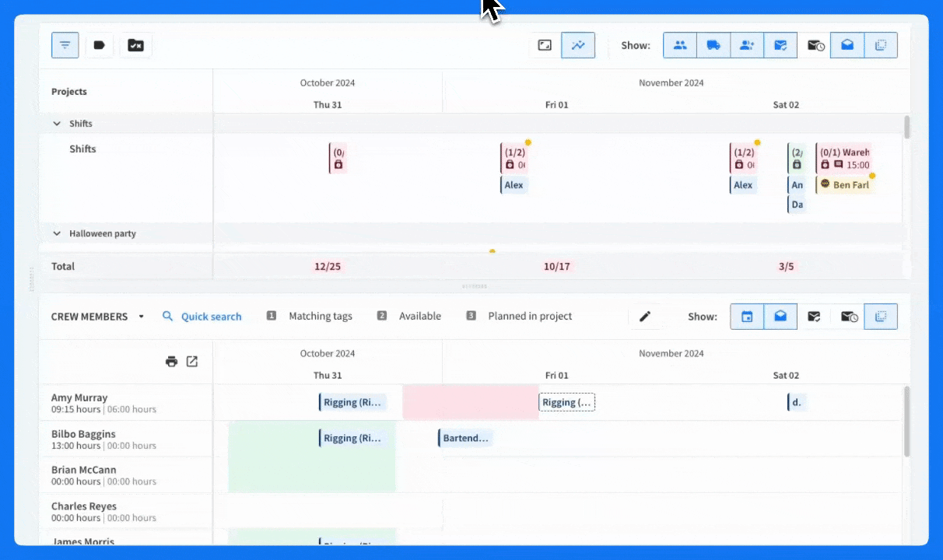943x560 pixels.
Task: Open the filter options button
Action: pyautogui.click(x=65, y=45)
